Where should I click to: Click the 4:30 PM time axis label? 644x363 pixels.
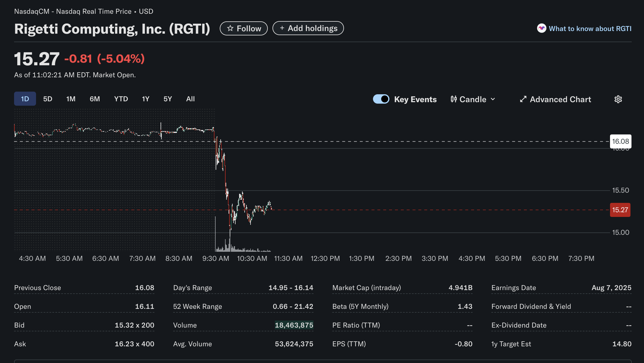point(472,258)
